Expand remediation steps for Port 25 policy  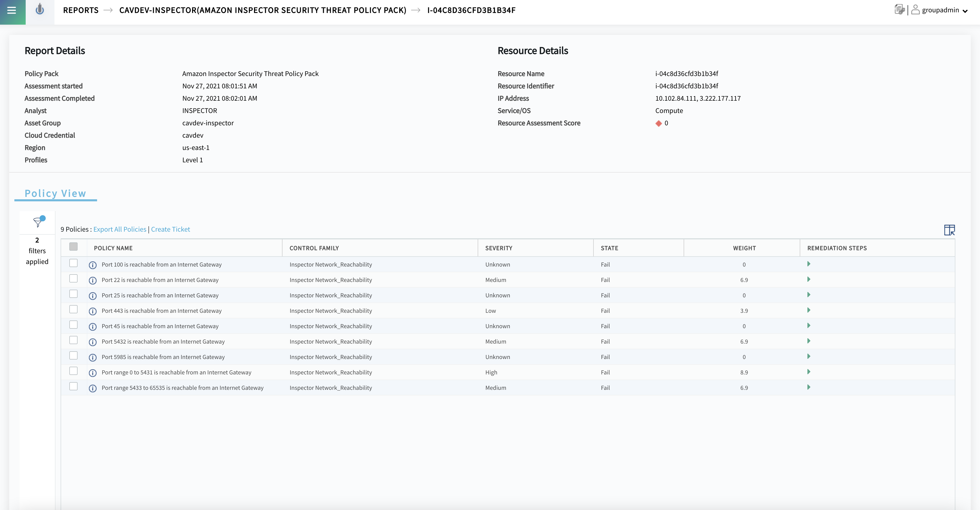[x=808, y=295]
